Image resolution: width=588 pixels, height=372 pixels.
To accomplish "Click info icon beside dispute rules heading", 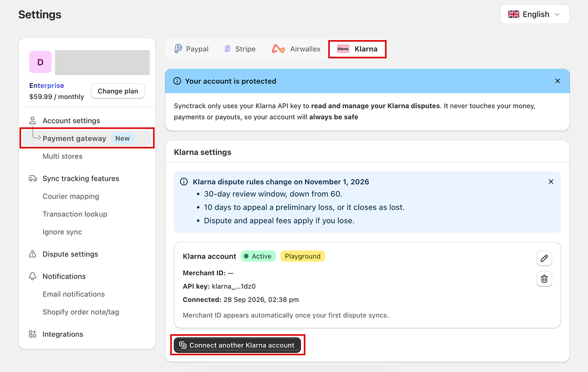I will pos(184,182).
